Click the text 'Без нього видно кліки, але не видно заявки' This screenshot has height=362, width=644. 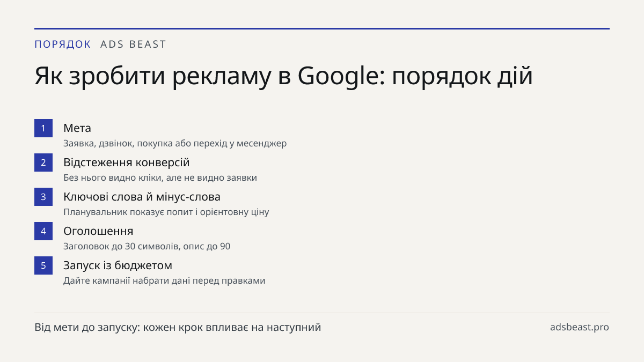point(160,178)
